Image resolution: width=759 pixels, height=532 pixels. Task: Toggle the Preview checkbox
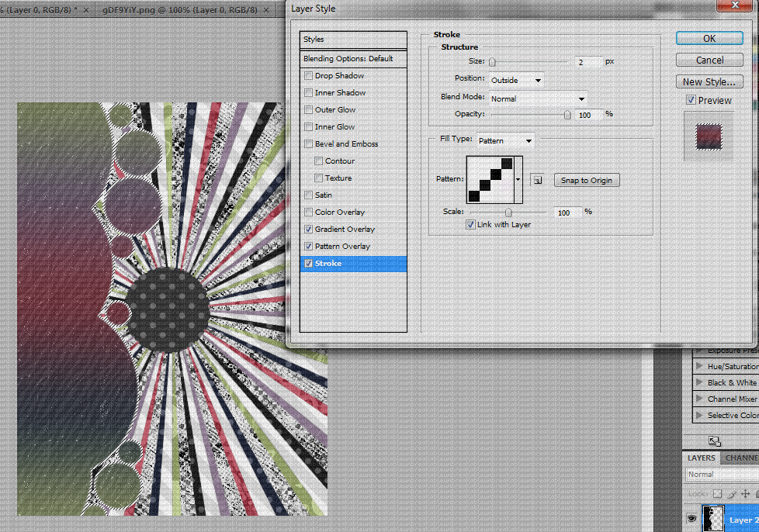[691, 100]
